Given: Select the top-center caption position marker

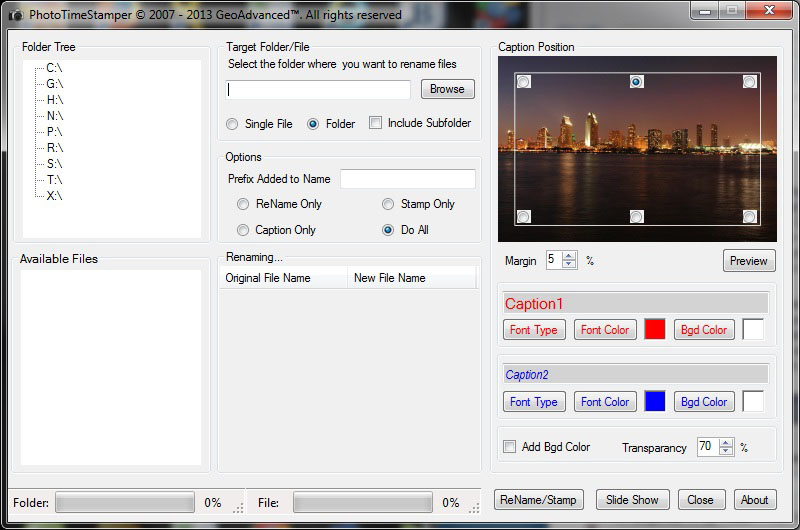Looking at the screenshot, I should [x=636, y=81].
